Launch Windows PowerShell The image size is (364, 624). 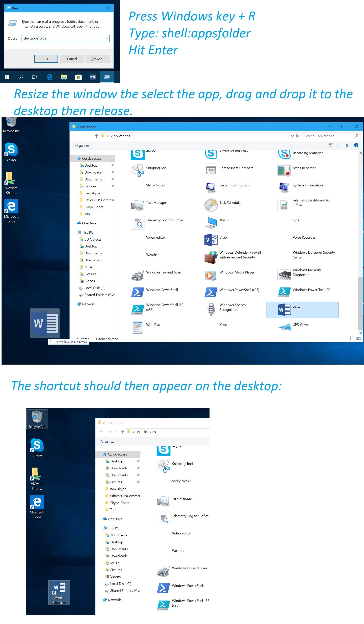[162, 290]
